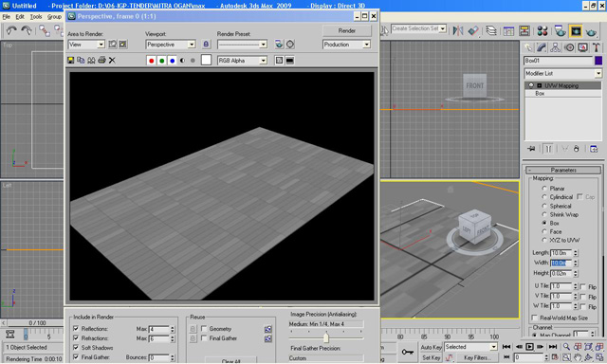Toggle blue channel display
This screenshot has height=364, width=607.
tap(173, 61)
